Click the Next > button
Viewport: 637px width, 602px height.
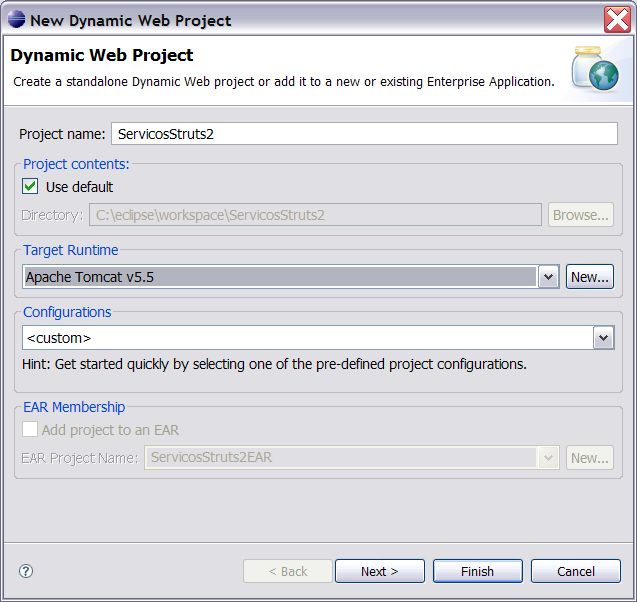coord(379,571)
